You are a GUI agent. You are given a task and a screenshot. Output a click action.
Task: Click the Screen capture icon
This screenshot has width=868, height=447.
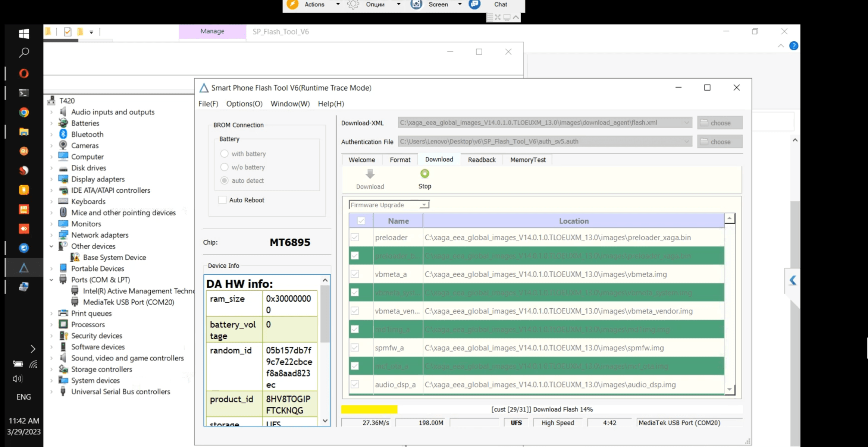416,4
